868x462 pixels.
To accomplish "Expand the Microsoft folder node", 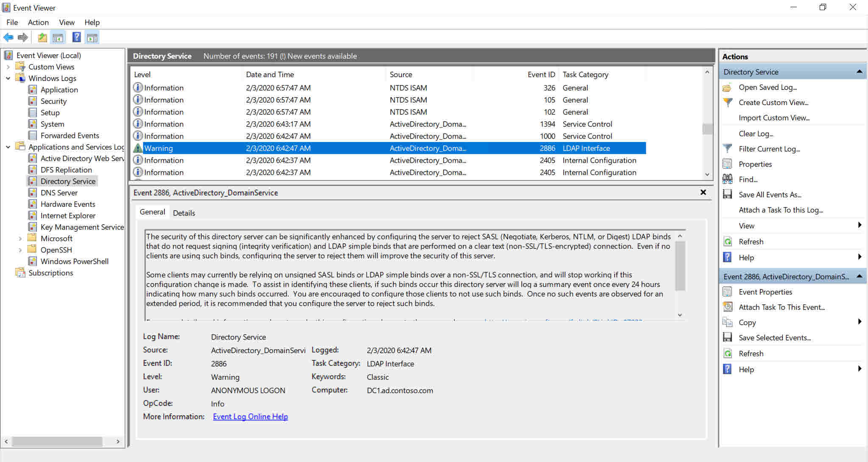I will pos(20,239).
